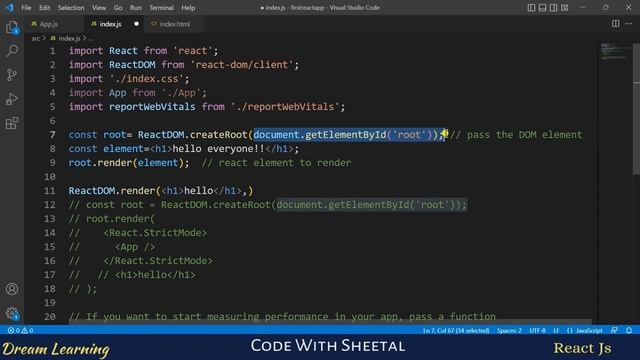Click 'createRoot' on line 7
The height and width of the screenshot is (360, 640).
[219, 135]
